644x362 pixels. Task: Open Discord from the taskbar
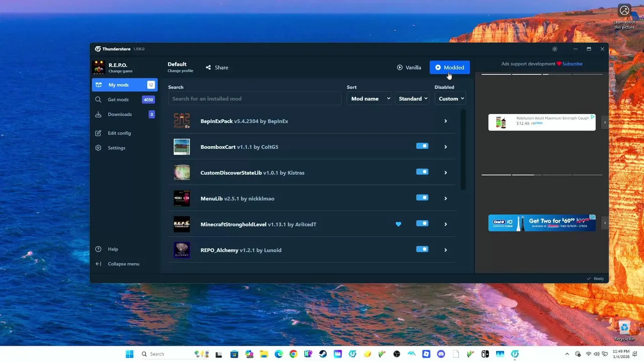[x=441, y=354]
